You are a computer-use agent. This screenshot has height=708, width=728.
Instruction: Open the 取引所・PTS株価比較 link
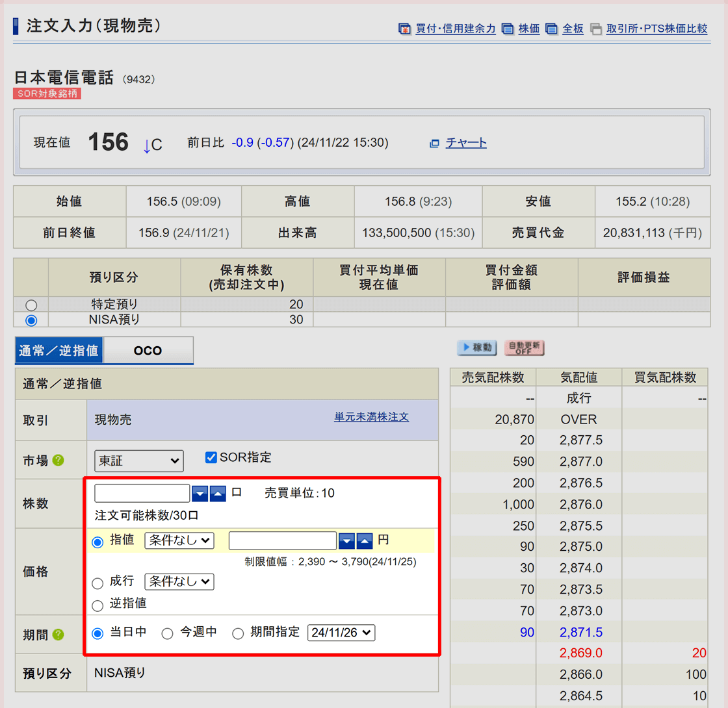(x=656, y=29)
